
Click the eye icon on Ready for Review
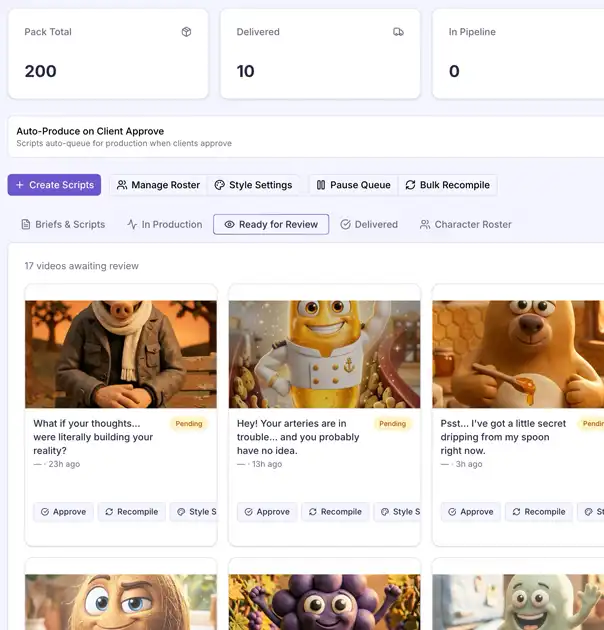[x=229, y=224]
